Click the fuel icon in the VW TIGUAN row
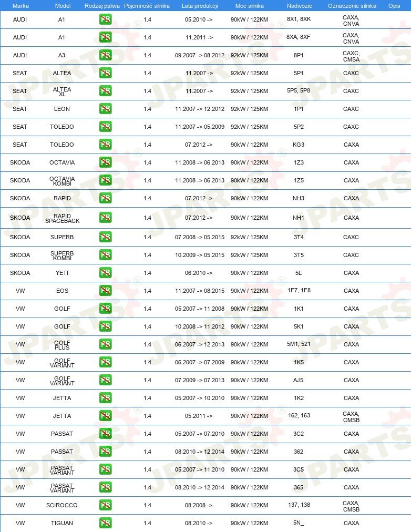 [106, 523]
